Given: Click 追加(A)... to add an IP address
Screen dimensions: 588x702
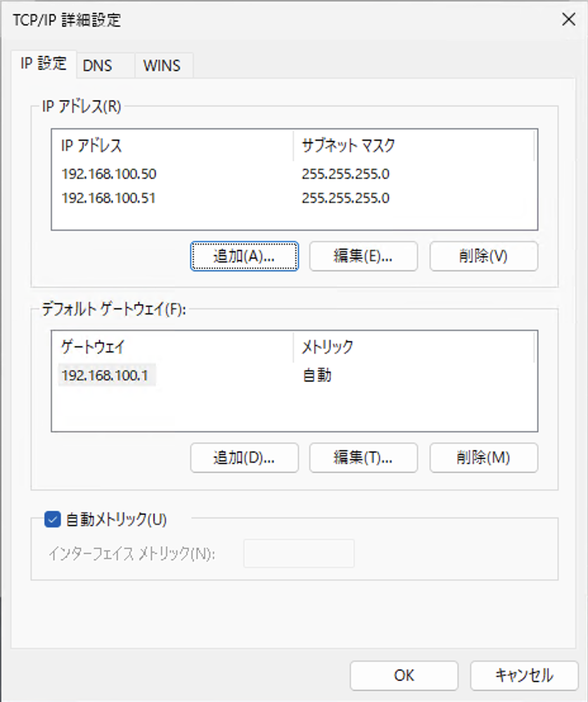Looking at the screenshot, I should (245, 256).
